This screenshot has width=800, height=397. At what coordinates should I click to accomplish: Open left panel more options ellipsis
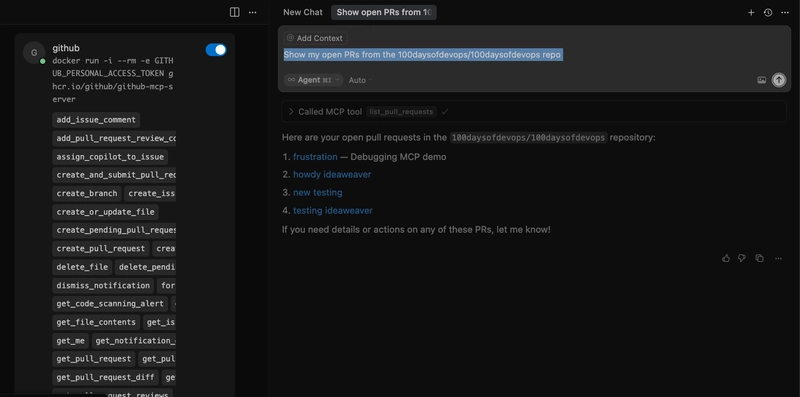tap(253, 12)
